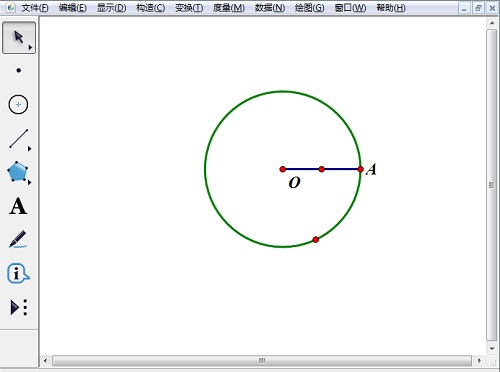Click the horizontal scrollbar thumb

tap(262, 360)
